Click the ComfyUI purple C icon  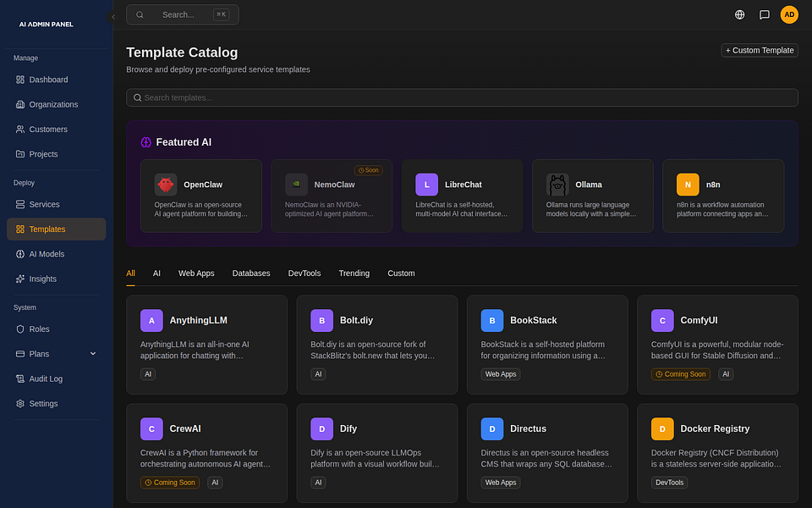(x=662, y=321)
